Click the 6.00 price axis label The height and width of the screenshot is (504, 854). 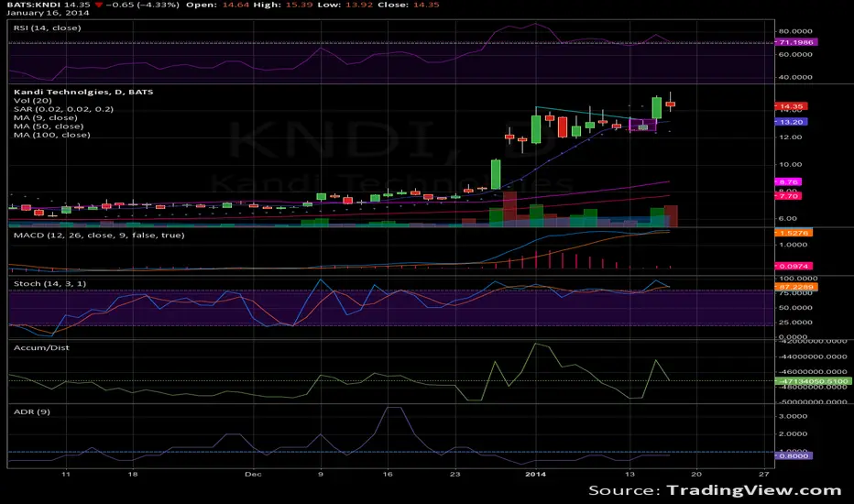[x=787, y=218]
